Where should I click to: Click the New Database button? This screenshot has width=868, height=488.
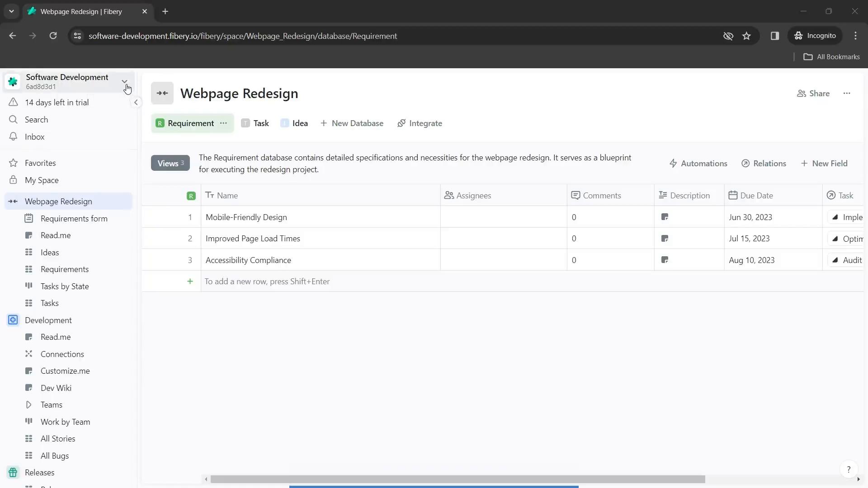point(352,123)
